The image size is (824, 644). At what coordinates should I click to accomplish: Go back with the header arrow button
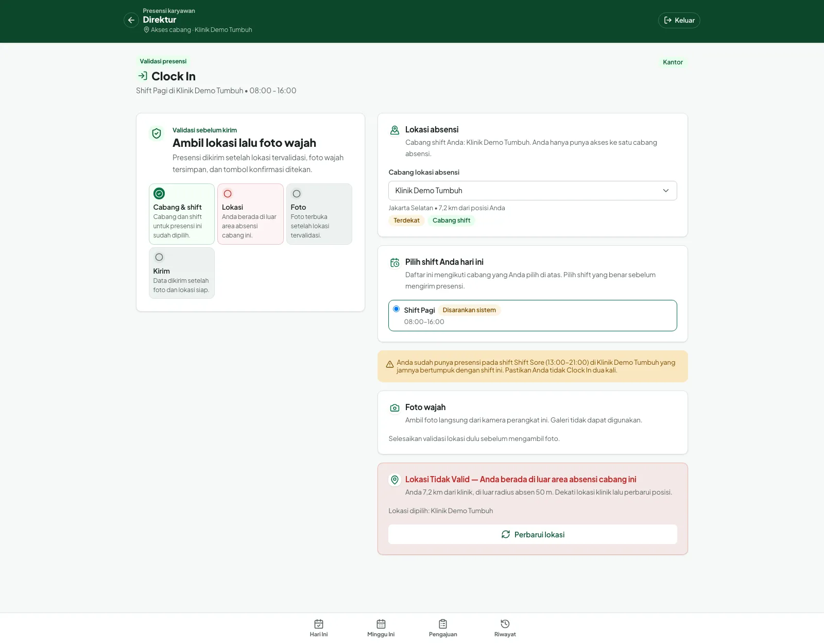[131, 20]
